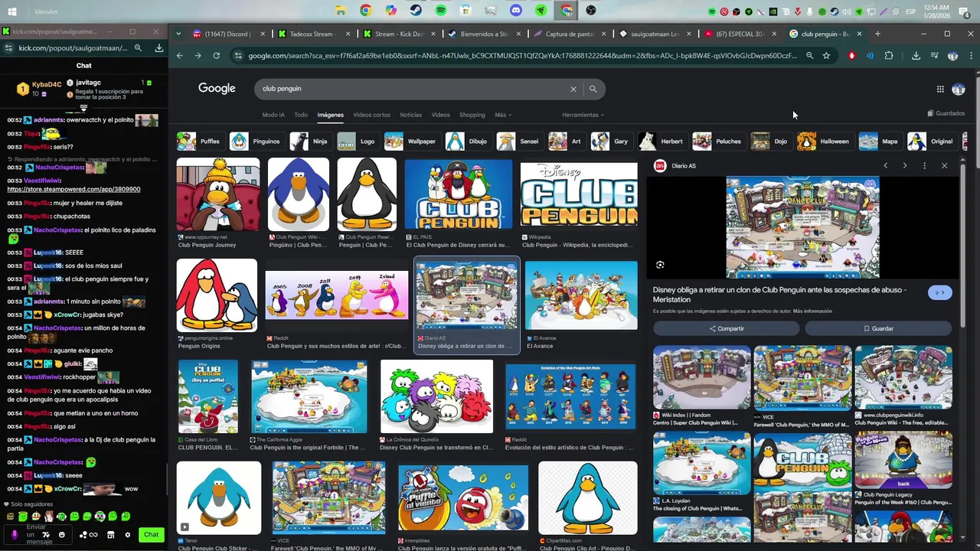
Task: Close the image preview panel
Action: click(944, 165)
